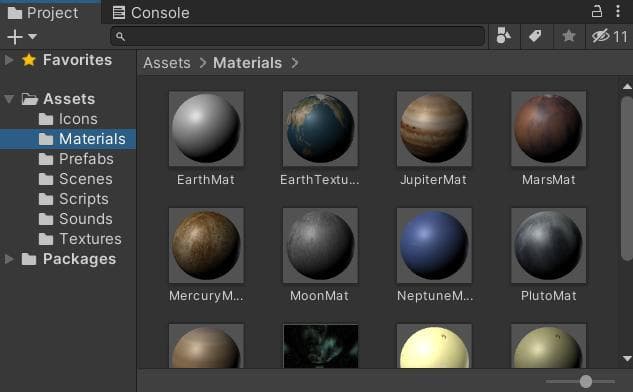Select the Packages folder
Viewport: 633px width, 392px height.
[x=69, y=259]
